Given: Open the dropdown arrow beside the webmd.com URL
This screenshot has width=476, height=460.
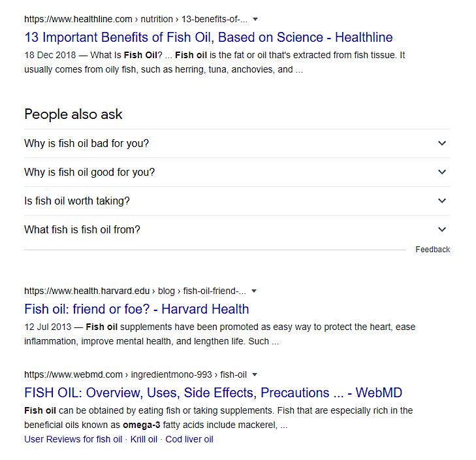Looking at the screenshot, I should click(x=255, y=374).
